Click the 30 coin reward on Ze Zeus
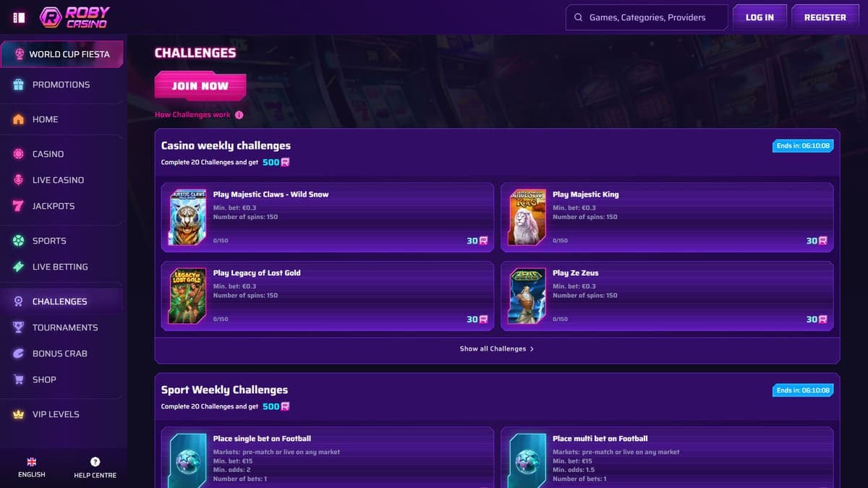The image size is (868, 488). click(x=817, y=319)
